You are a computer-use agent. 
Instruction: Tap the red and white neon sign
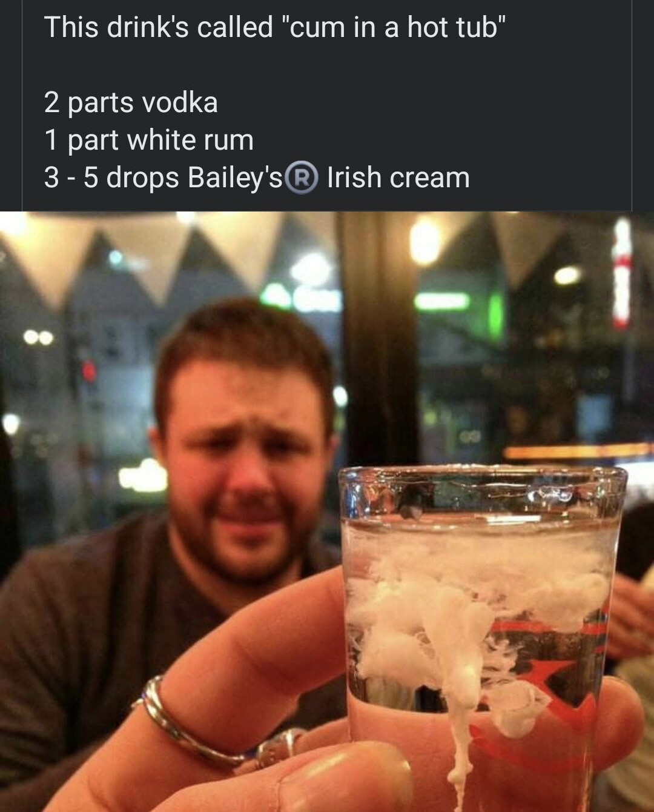pos(622,271)
